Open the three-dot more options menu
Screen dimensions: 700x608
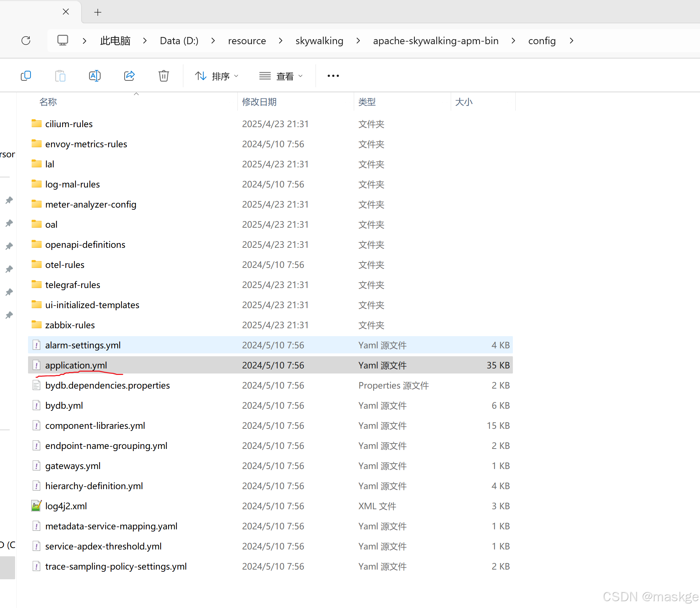[333, 76]
